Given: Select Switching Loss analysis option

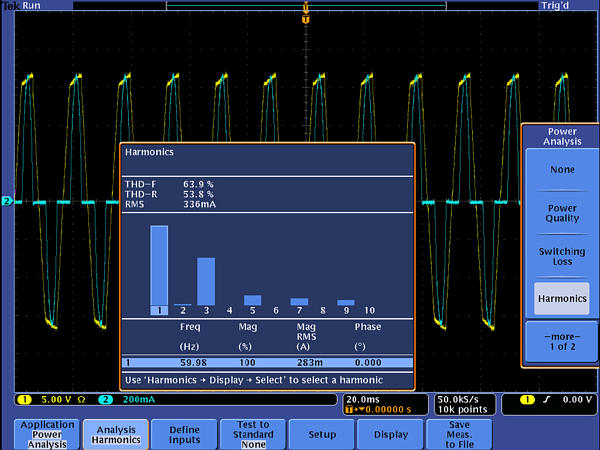Looking at the screenshot, I should (x=561, y=257).
